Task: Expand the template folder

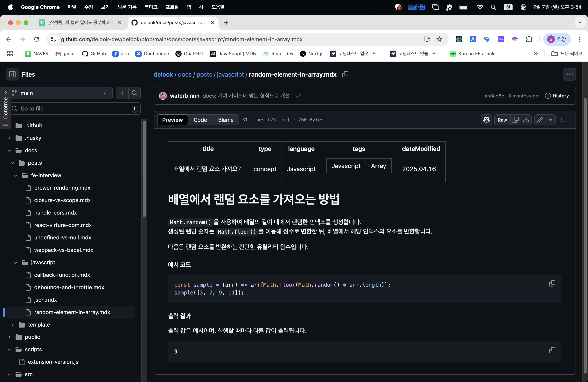Action: pyautogui.click(x=12, y=325)
